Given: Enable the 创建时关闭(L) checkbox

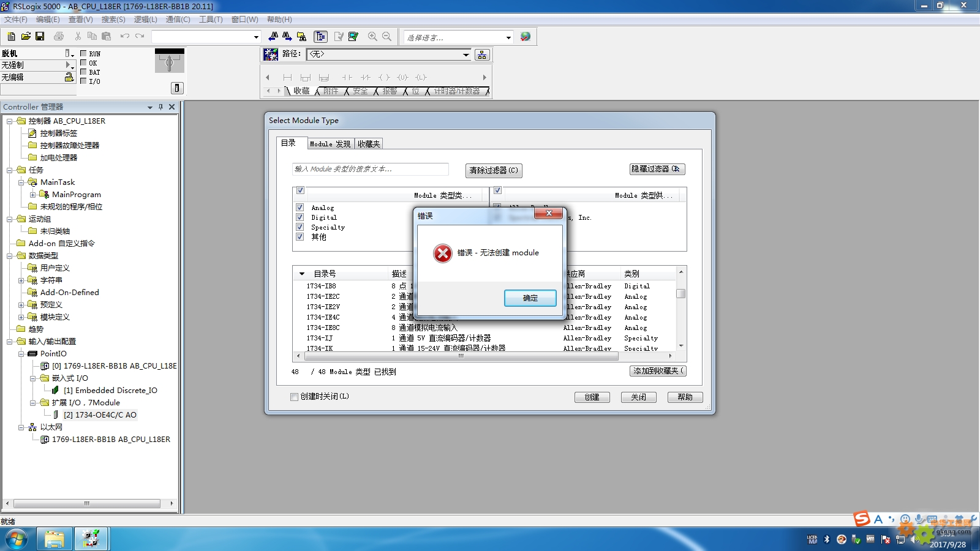Looking at the screenshot, I should click(x=295, y=397).
